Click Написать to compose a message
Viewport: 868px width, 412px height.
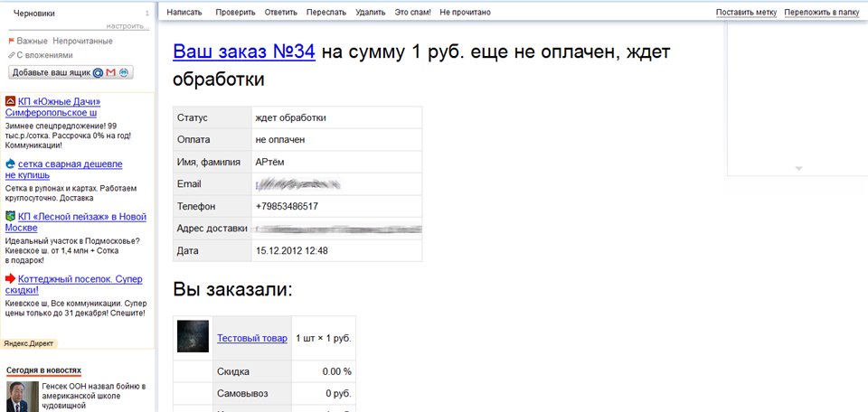point(184,12)
